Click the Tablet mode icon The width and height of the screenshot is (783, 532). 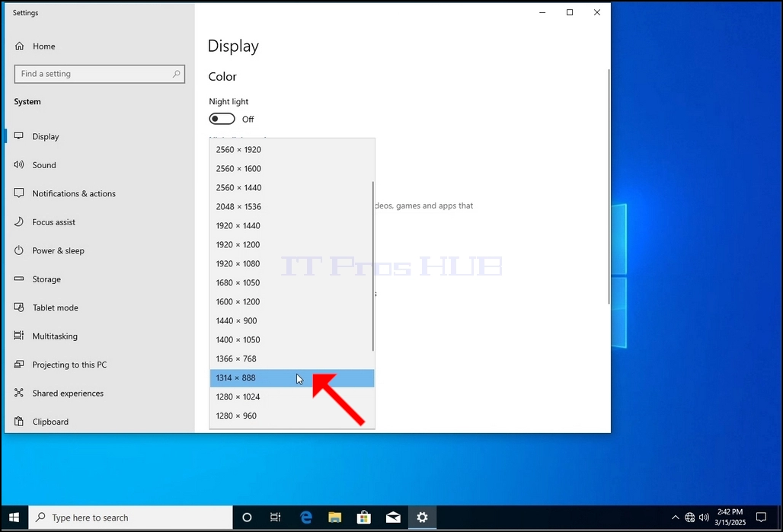tap(19, 307)
